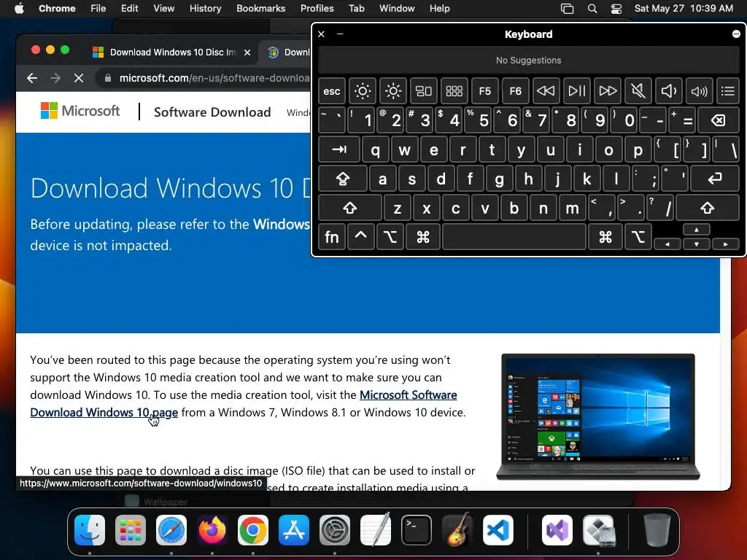Toggle the caps lock key

[343, 179]
